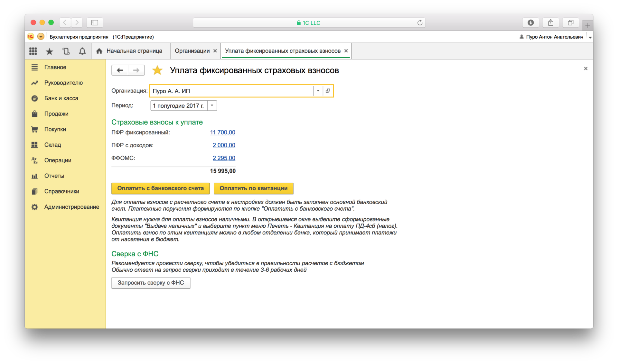
Task: Open the notifications bell icon
Action: tap(82, 51)
